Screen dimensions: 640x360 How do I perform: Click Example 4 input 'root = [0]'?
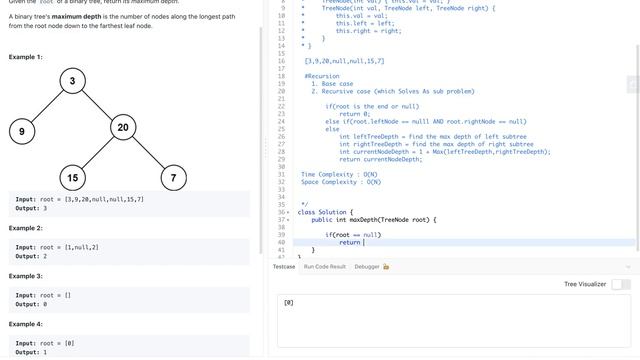57,343
